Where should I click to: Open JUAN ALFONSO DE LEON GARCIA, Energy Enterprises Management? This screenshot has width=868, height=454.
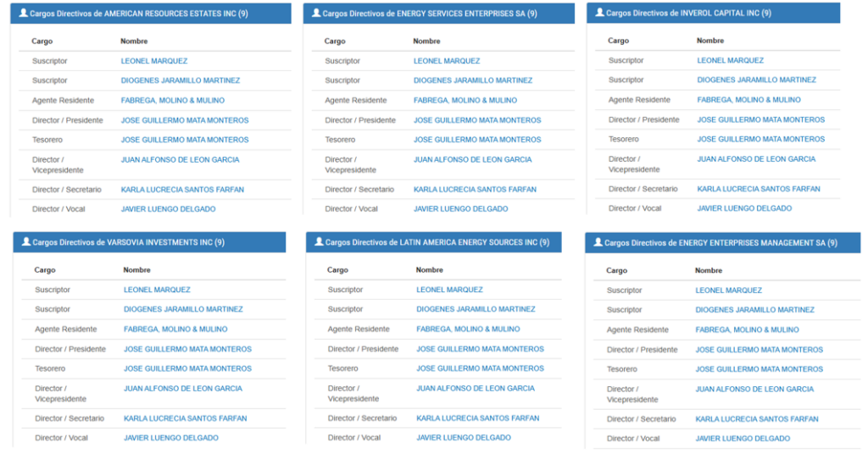point(754,389)
